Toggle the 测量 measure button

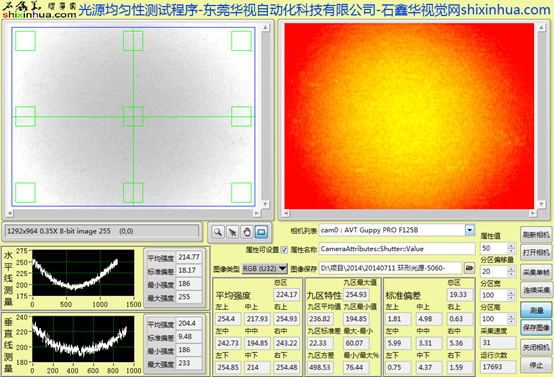tap(536, 310)
